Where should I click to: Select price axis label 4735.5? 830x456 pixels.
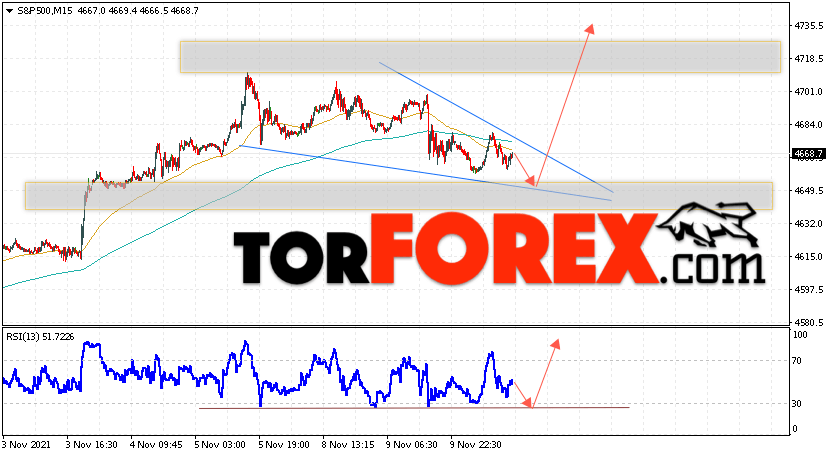click(x=808, y=25)
